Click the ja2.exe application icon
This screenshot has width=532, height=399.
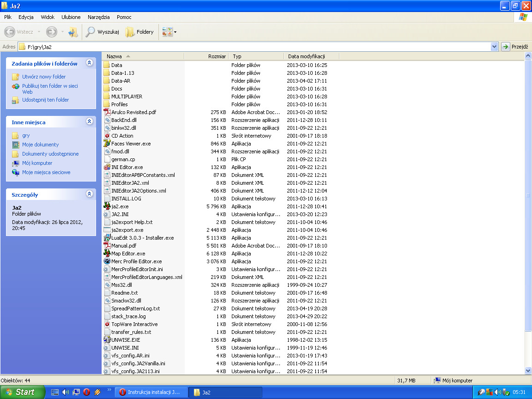[107, 206]
